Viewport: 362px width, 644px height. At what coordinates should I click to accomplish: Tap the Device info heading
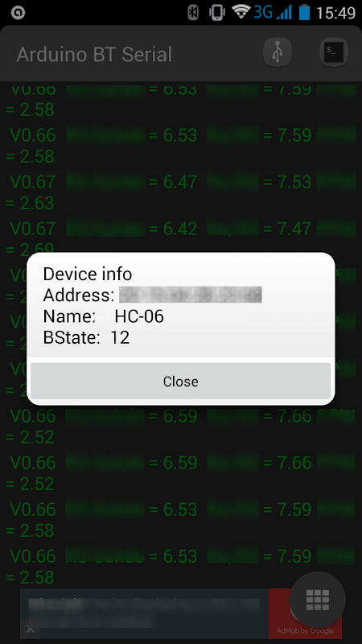[88, 274]
